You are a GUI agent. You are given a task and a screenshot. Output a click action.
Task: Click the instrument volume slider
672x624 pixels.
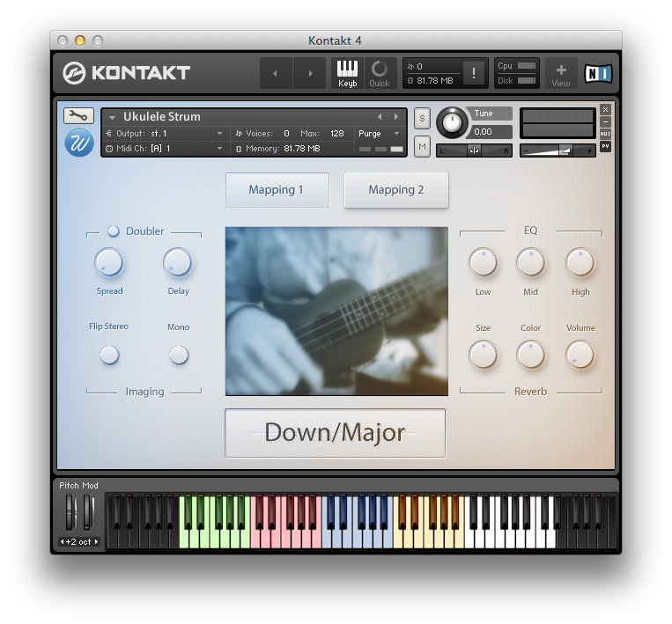click(x=558, y=150)
